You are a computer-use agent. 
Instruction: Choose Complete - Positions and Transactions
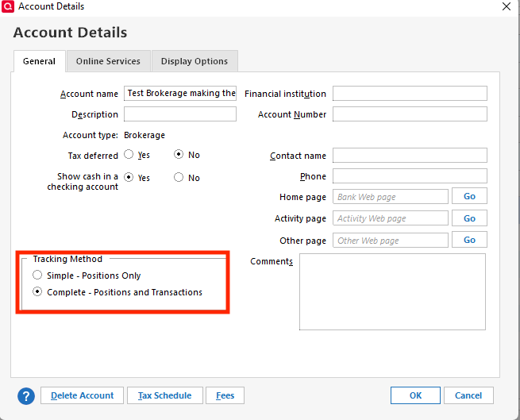click(x=37, y=292)
